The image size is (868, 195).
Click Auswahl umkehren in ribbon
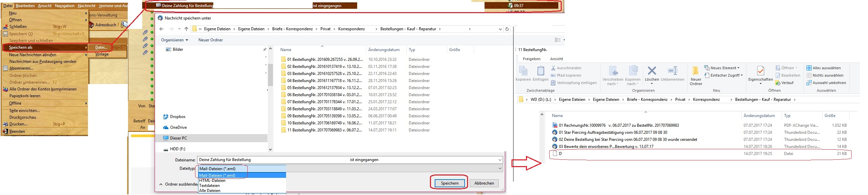826,83
